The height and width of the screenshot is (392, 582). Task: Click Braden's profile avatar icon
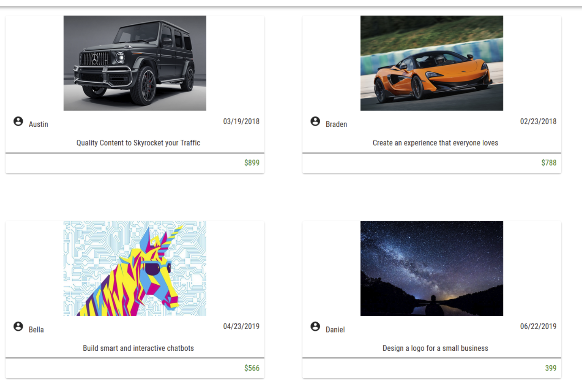[x=315, y=121]
